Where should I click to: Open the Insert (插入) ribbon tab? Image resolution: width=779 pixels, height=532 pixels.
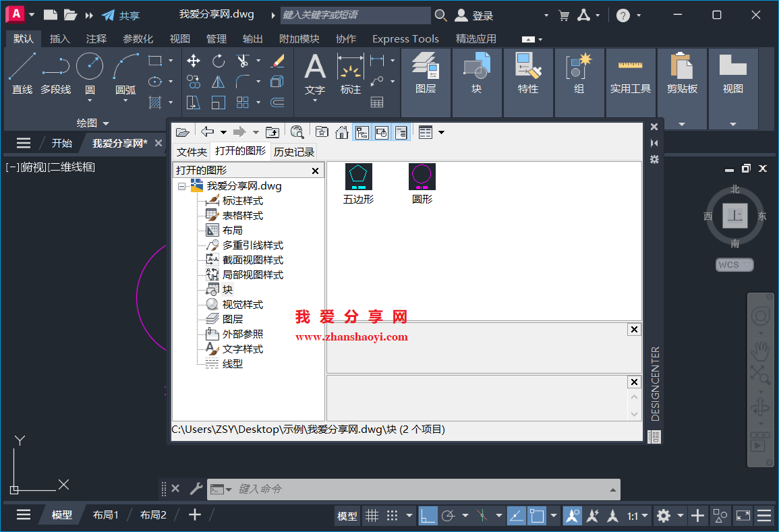[59, 38]
